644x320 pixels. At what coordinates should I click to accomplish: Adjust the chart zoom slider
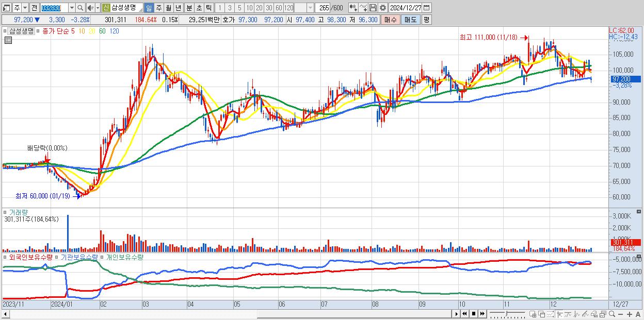[507, 314]
